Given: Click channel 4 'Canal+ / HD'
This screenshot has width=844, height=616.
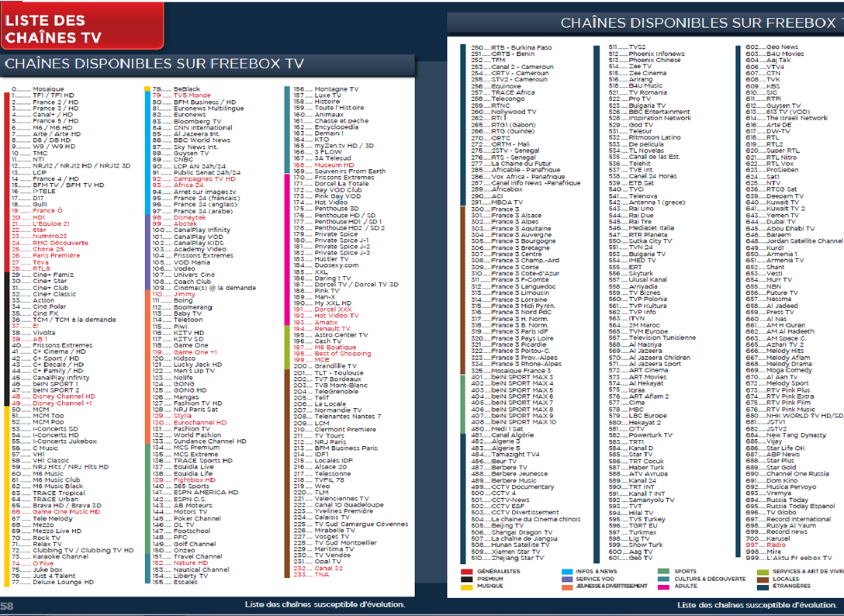Looking at the screenshot, I should pyautogui.click(x=42, y=115).
